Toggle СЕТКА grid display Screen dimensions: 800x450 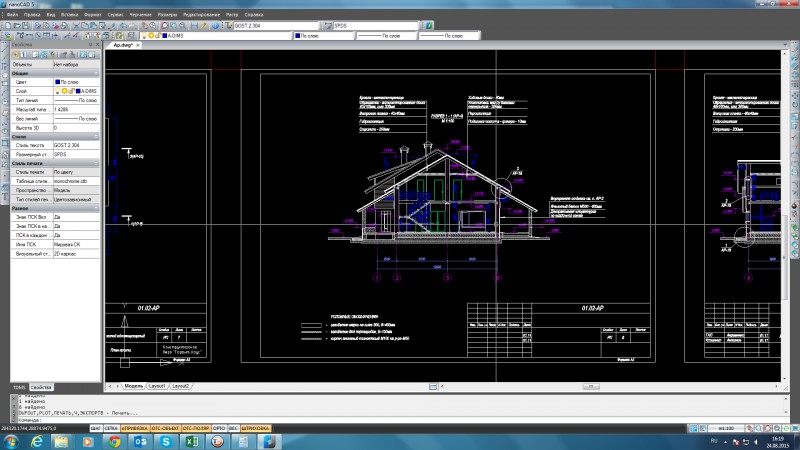tap(111, 428)
